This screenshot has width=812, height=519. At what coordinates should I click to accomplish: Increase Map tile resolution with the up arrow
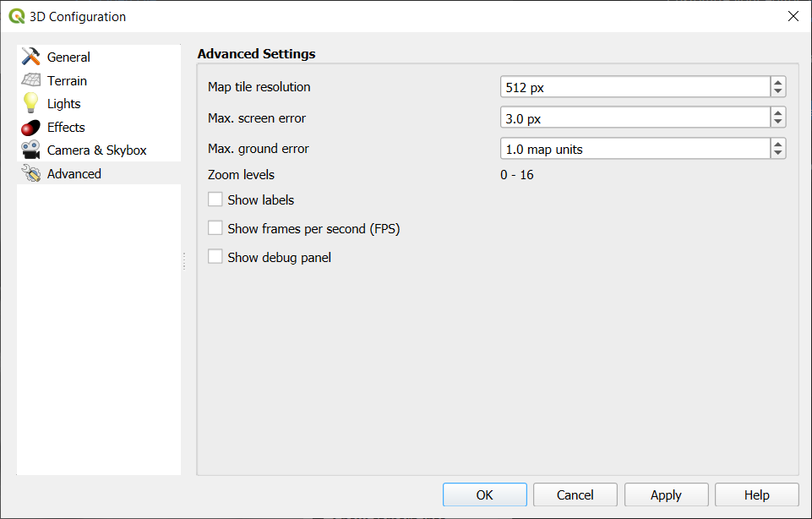[x=777, y=82]
